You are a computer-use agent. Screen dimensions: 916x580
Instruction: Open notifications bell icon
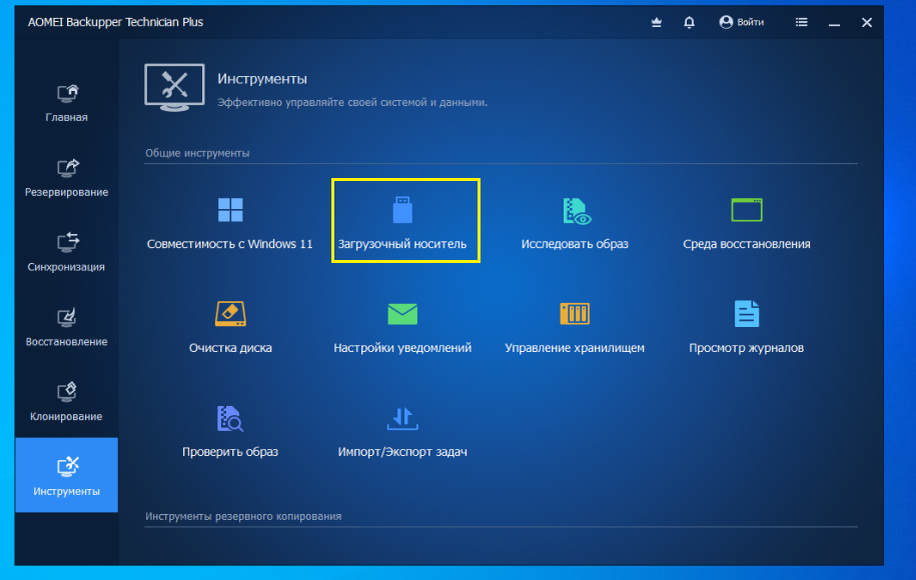coord(689,22)
